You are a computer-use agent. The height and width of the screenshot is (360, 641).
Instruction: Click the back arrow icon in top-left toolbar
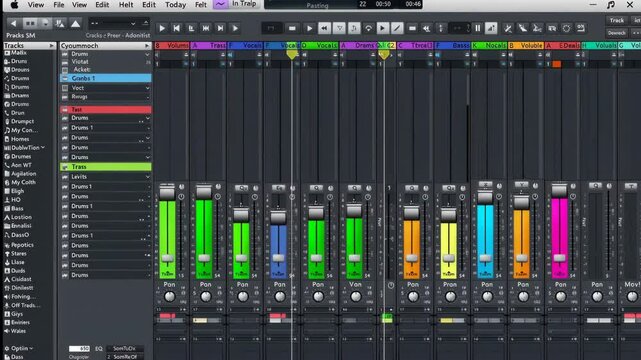(x=13, y=23)
